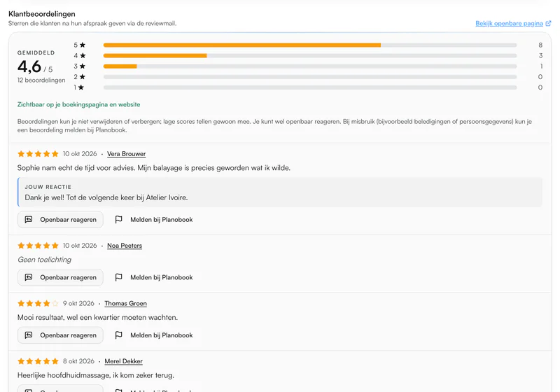Open customer link 'Noa Peeters'

125,246
